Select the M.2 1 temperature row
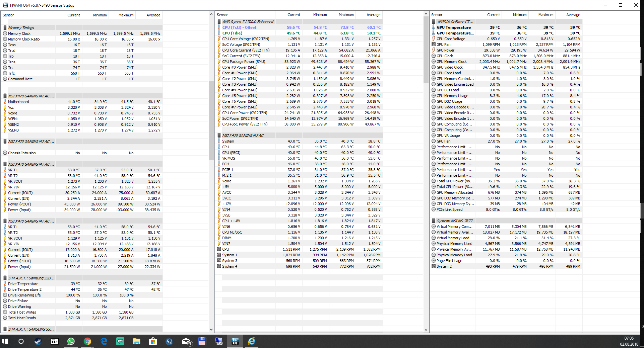The width and height of the screenshot is (644, 348). click(x=299, y=175)
